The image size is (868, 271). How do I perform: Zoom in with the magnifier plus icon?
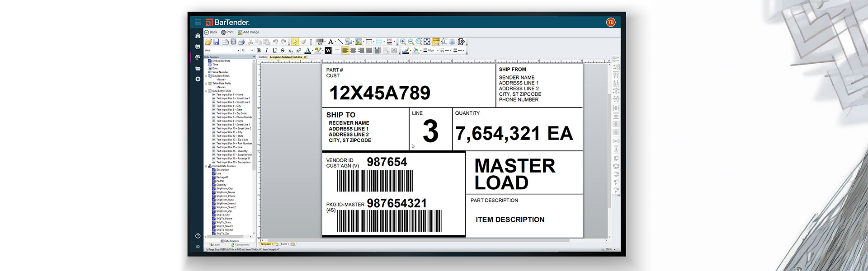click(x=403, y=42)
